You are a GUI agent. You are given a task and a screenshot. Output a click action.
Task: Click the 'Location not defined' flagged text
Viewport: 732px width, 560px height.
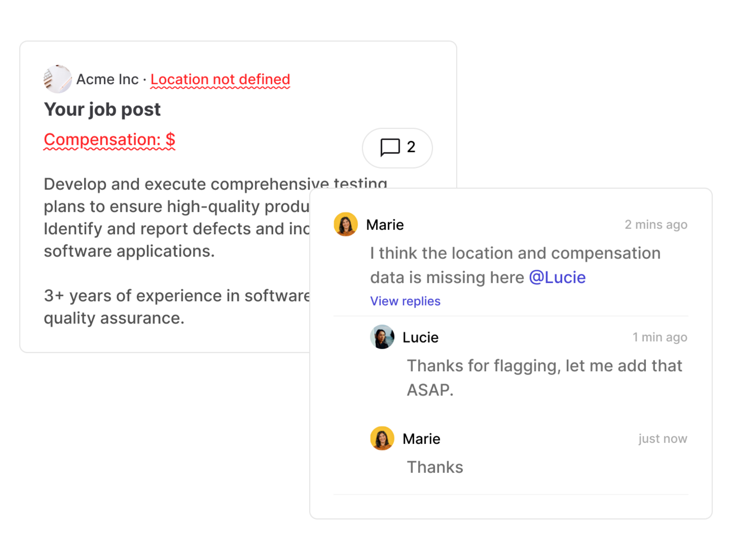pos(219,79)
